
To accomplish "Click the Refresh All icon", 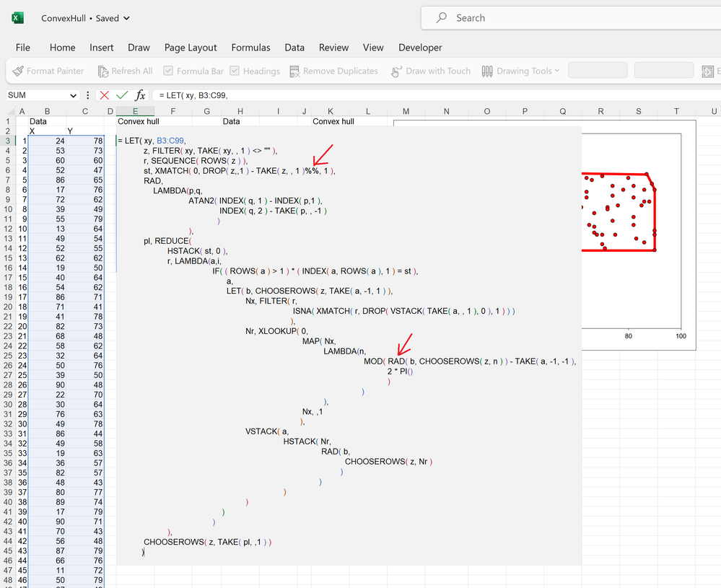I will click(x=103, y=71).
